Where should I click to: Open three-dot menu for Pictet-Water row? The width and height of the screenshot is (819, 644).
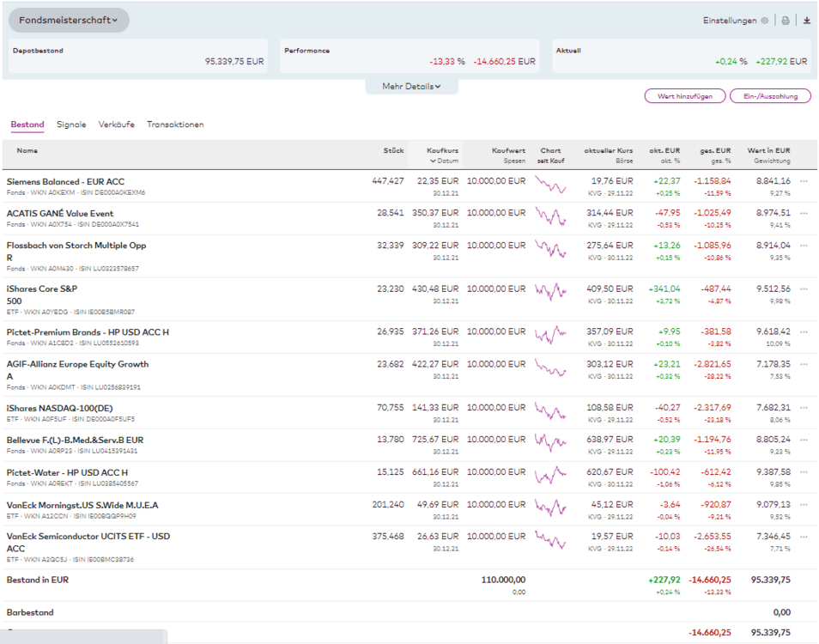(804, 472)
